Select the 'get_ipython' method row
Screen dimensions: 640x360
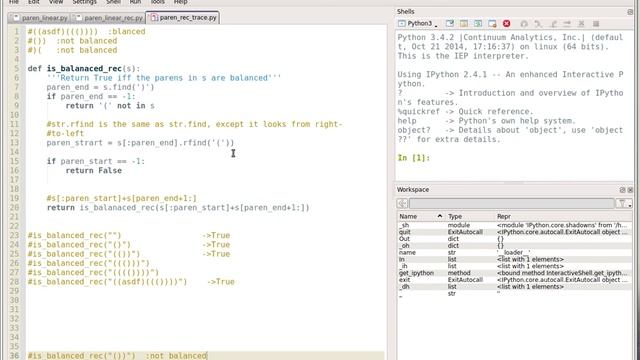point(514,273)
